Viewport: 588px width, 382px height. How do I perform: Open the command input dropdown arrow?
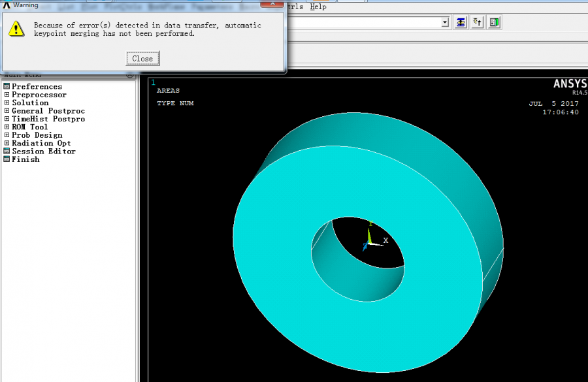[x=445, y=22]
